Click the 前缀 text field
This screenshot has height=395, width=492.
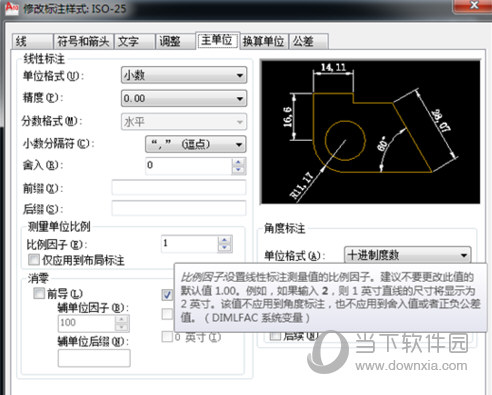pos(179,188)
